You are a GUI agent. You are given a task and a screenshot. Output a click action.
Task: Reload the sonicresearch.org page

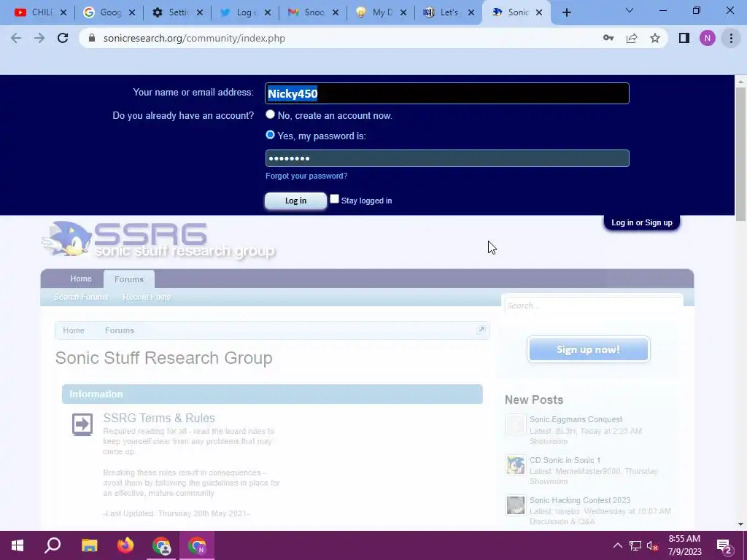[63, 38]
